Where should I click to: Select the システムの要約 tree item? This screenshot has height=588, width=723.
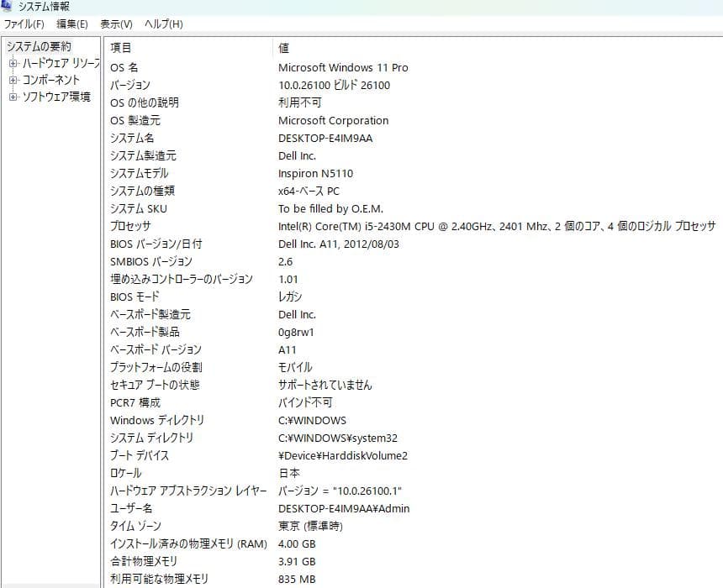point(39,46)
